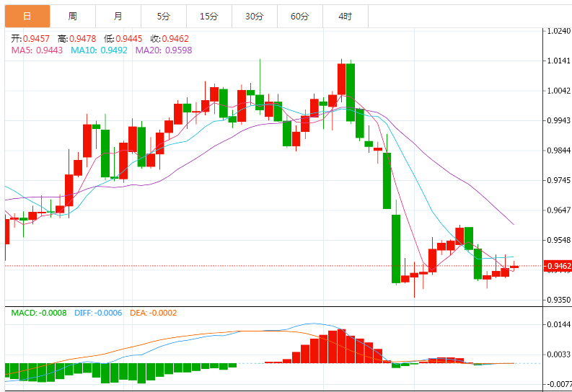Click the MA20: 0.9598 legend label
This screenshot has width=572, height=392.
164,50
